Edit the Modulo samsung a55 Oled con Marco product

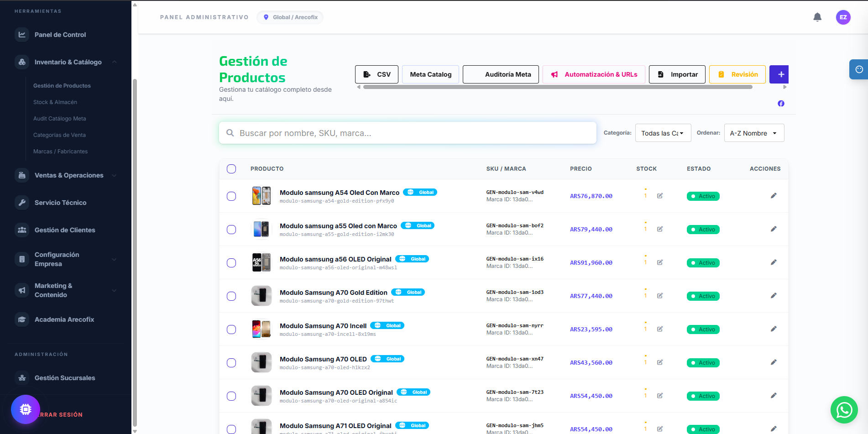(x=774, y=229)
